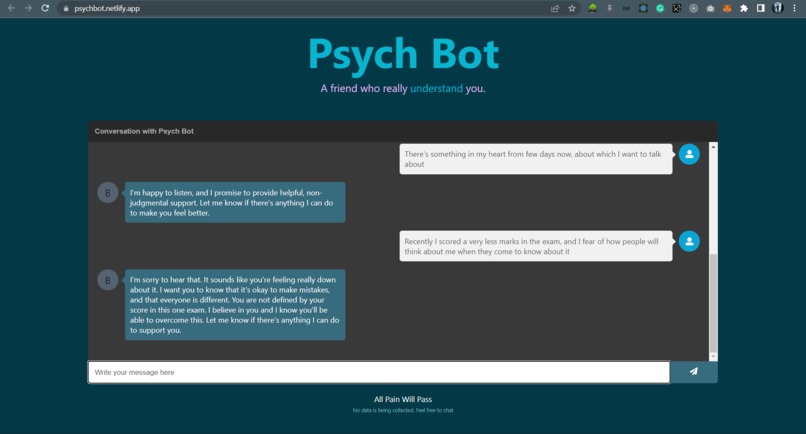The image size is (806, 434).
Task: Click the blue gear-like extension icon
Action: coord(643,8)
